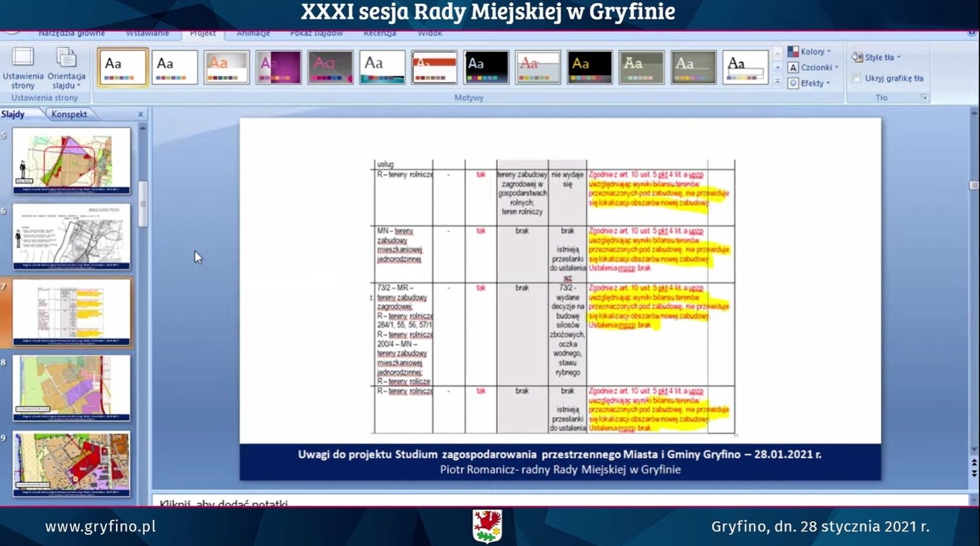This screenshot has width=980, height=546.
Task: Apply the black theme with white Aa
Action: pyautogui.click(x=486, y=67)
